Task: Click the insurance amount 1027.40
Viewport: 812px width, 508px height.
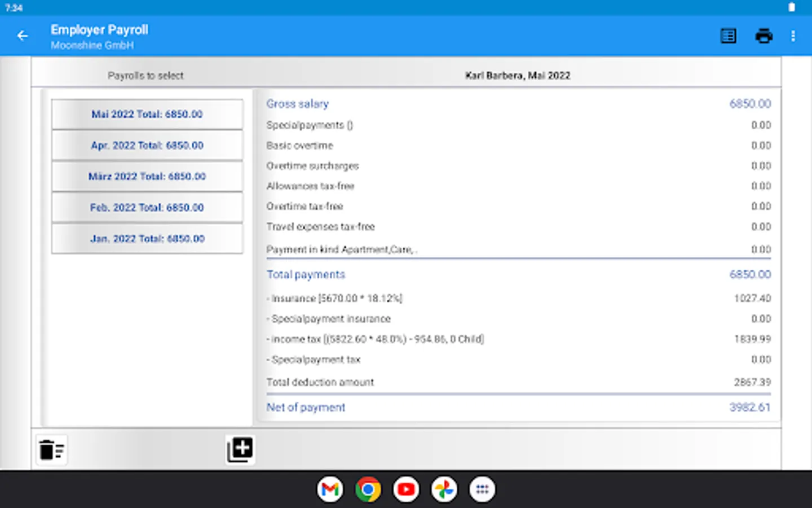Action: (x=752, y=299)
